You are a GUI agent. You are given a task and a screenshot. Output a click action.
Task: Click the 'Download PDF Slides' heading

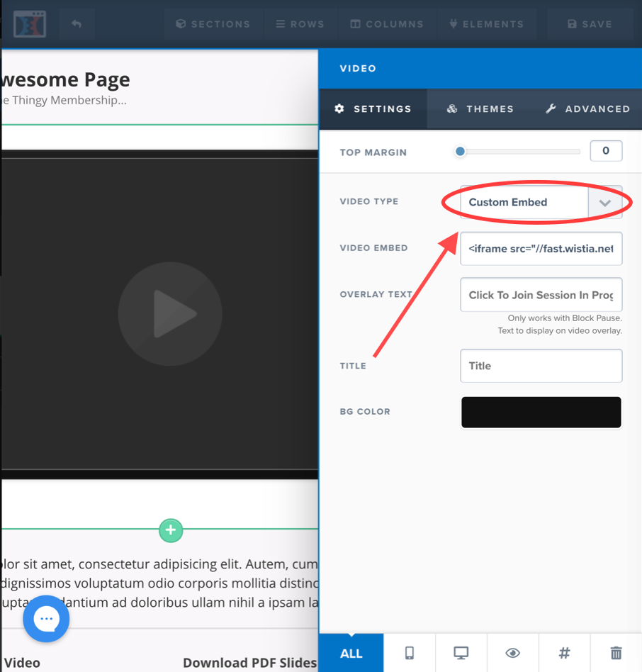[x=249, y=663]
